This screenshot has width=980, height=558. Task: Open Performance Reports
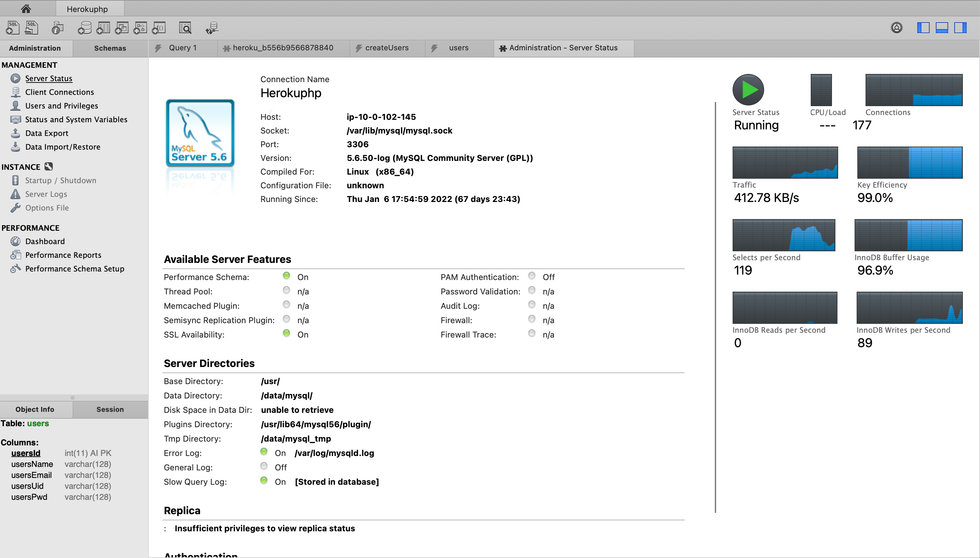coord(63,255)
